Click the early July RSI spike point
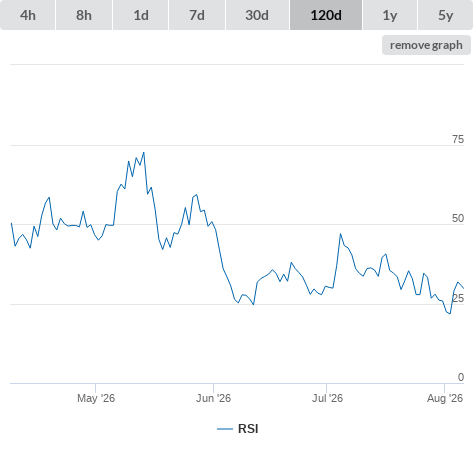This screenshot has width=474, height=455. [x=340, y=234]
